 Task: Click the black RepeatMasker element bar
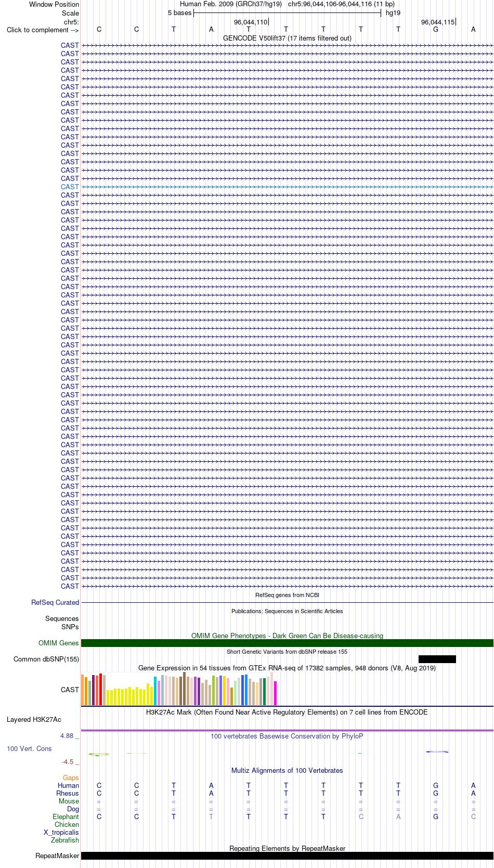(x=287, y=856)
